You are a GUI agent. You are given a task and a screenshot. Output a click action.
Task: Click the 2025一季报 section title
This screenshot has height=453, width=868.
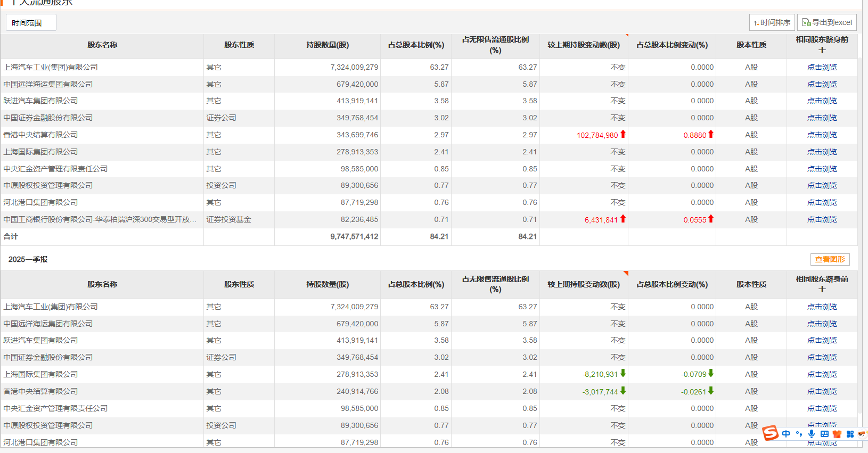tap(28, 259)
